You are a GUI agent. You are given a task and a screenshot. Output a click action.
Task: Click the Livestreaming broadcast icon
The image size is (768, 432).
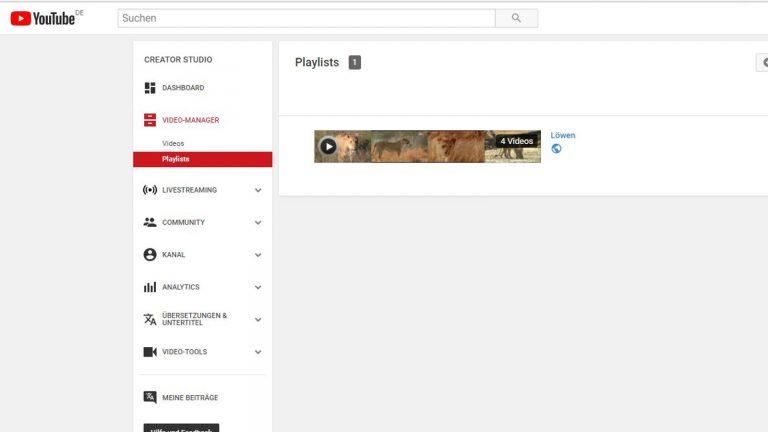[x=150, y=190]
